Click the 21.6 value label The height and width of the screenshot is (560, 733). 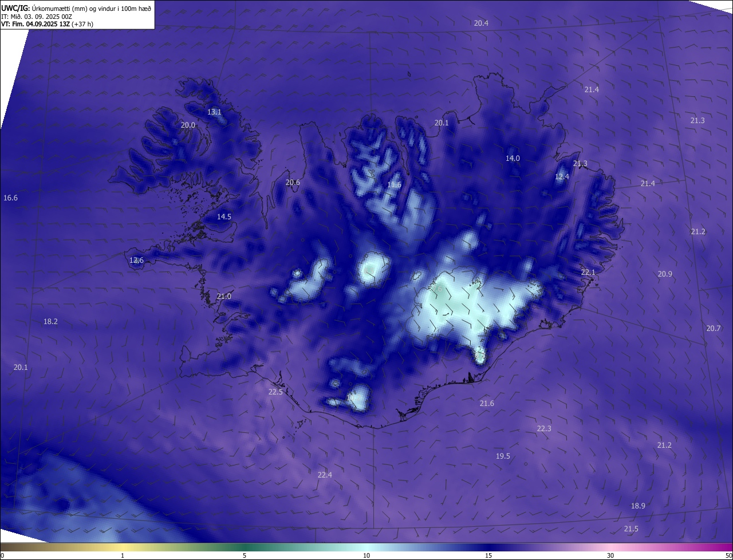[x=487, y=403]
